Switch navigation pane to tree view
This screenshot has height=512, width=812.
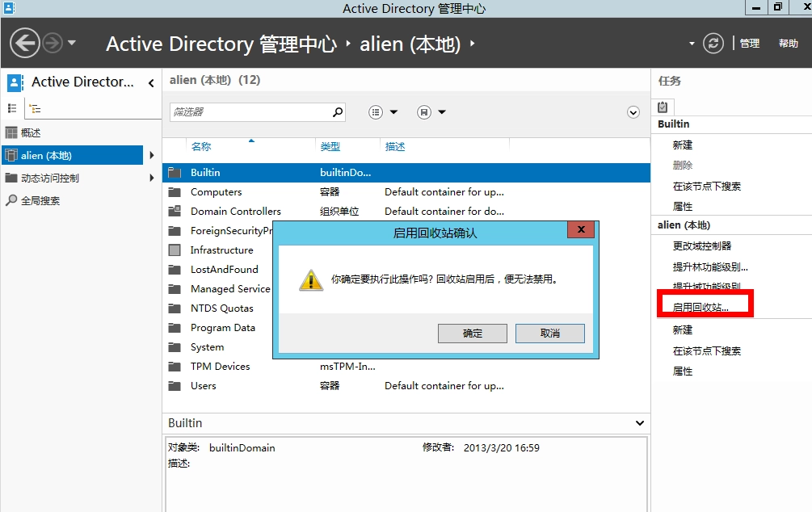[x=35, y=108]
